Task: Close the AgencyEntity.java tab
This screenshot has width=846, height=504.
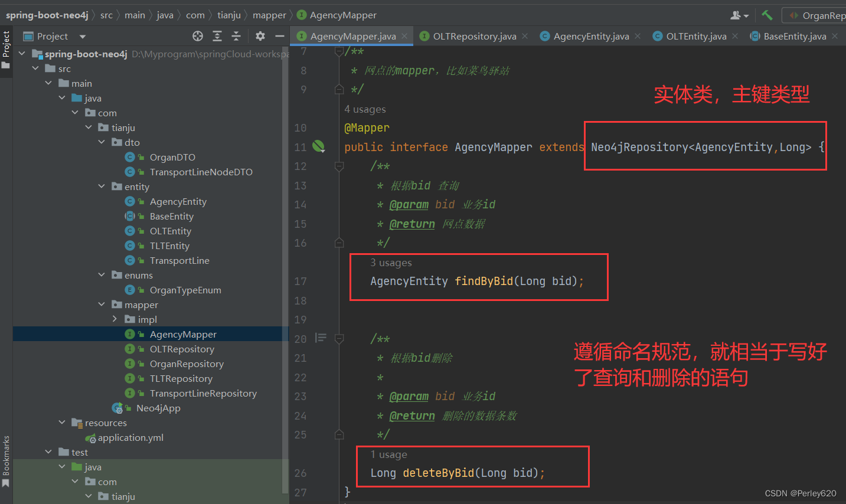Action: click(638, 36)
